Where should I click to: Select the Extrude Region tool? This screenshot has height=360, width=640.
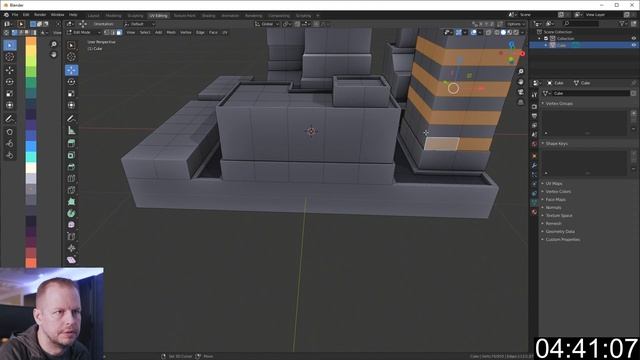point(71,143)
